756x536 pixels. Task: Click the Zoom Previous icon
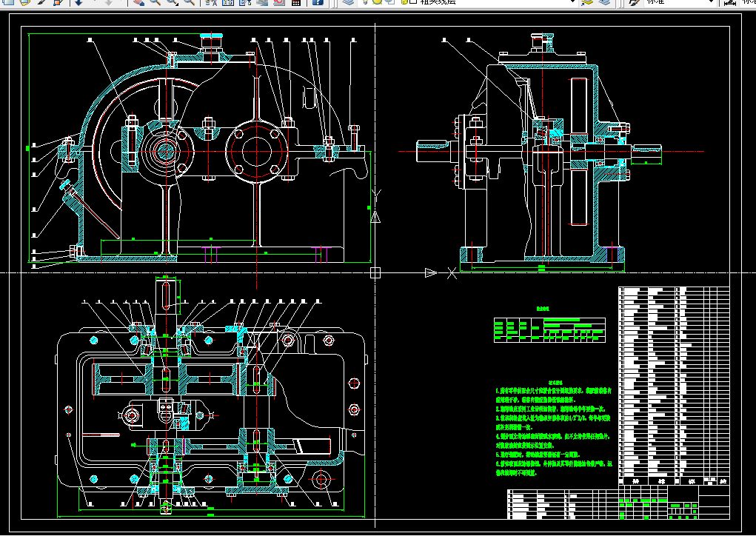190,2
